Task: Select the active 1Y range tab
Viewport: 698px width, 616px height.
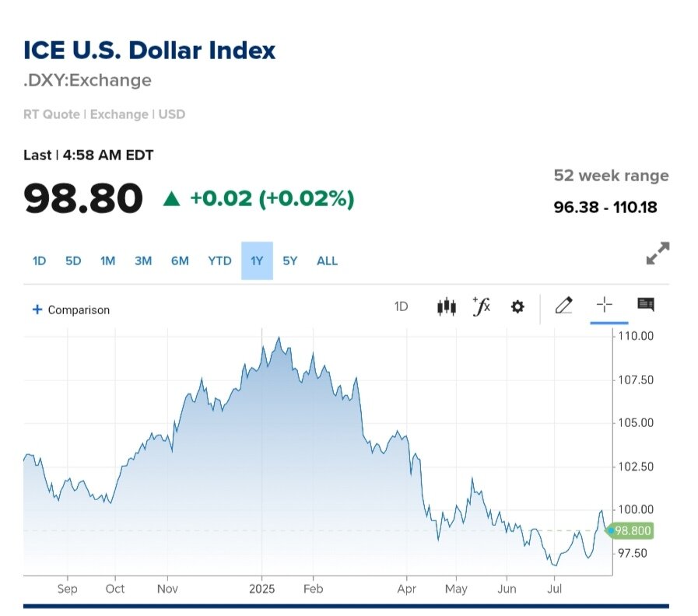Action: [x=257, y=261]
